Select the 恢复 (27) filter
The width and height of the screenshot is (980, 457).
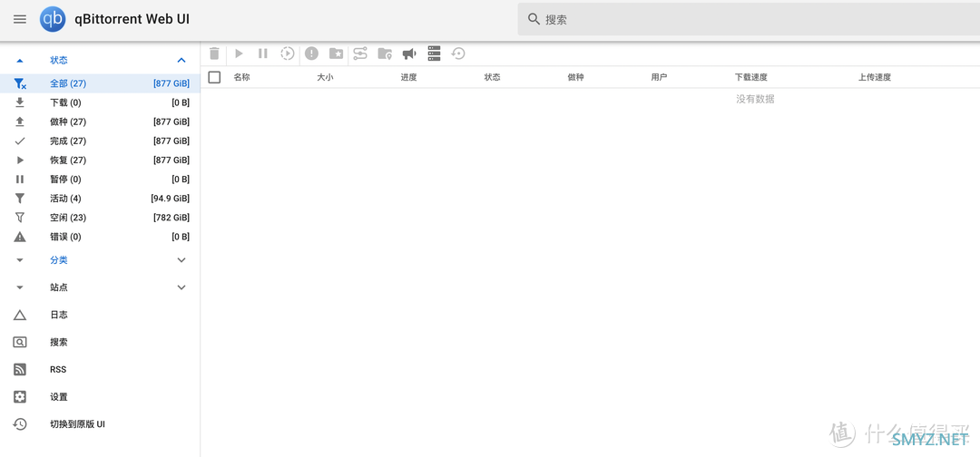point(100,160)
